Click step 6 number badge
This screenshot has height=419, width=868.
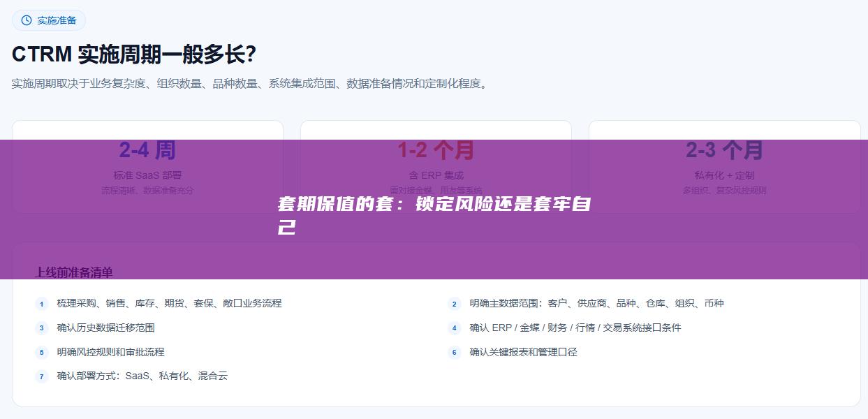[x=455, y=352]
